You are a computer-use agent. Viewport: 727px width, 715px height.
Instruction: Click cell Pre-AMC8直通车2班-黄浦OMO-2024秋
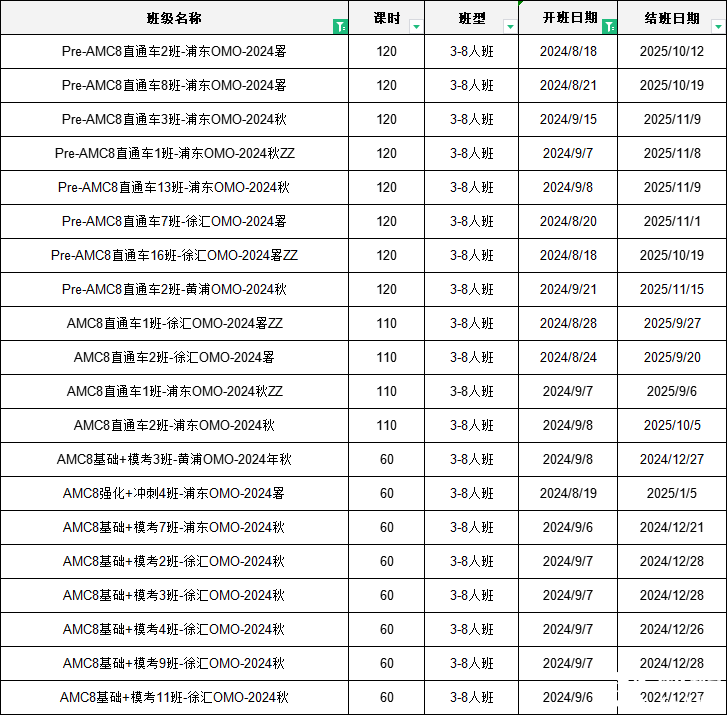[x=174, y=289]
